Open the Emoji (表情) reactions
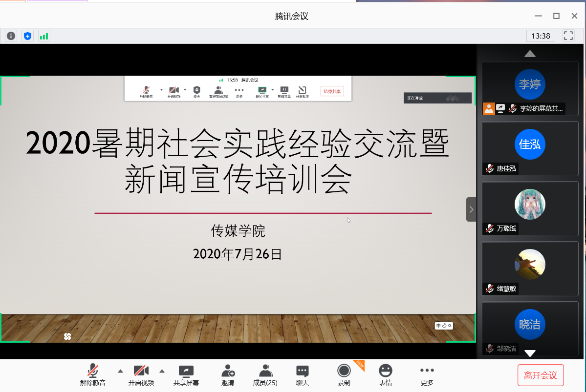 point(386,375)
